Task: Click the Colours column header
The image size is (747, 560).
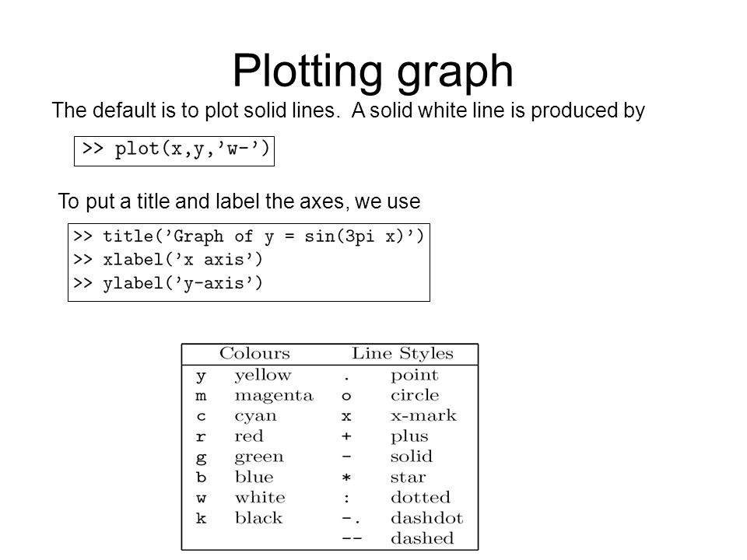Action: pos(254,353)
